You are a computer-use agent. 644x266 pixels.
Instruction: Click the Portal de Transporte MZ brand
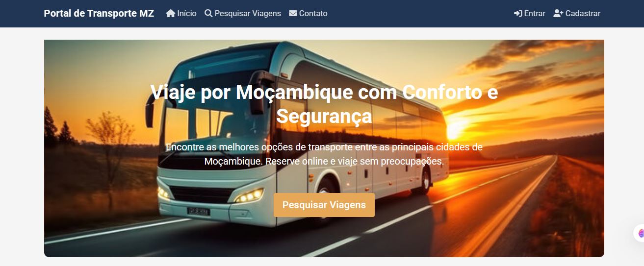99,13
